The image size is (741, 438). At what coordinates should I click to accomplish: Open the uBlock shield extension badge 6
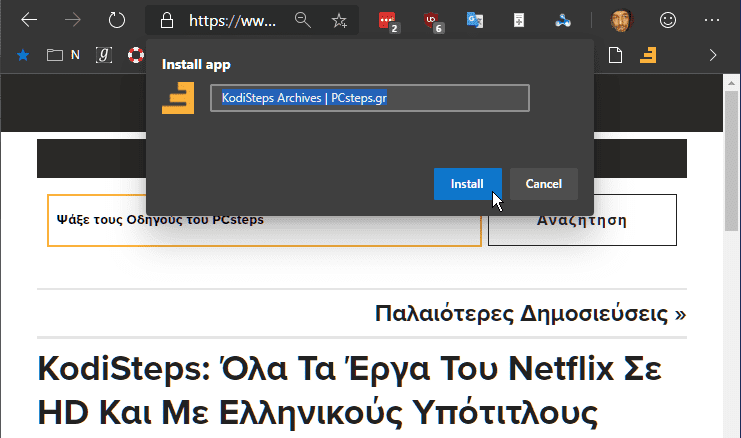432,21
